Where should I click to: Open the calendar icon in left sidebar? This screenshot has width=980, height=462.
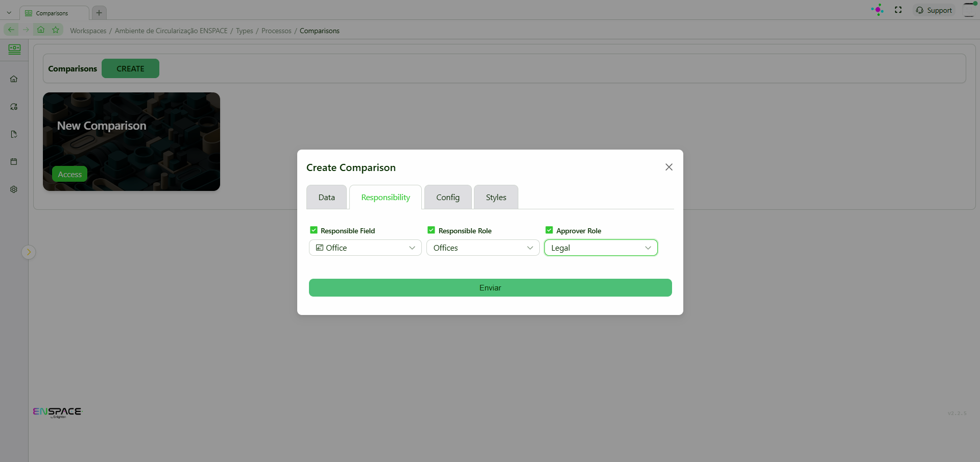14,162
